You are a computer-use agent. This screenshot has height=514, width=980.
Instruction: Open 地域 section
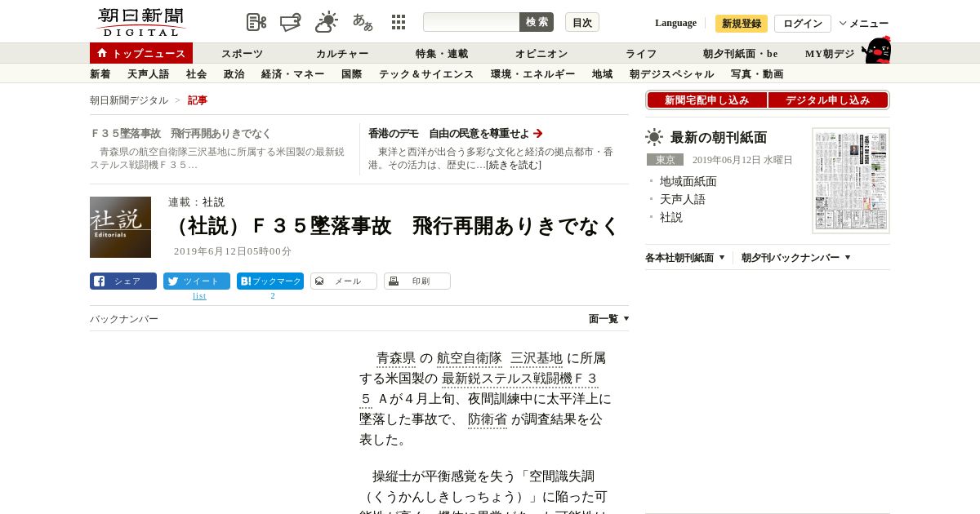[603, 74]
